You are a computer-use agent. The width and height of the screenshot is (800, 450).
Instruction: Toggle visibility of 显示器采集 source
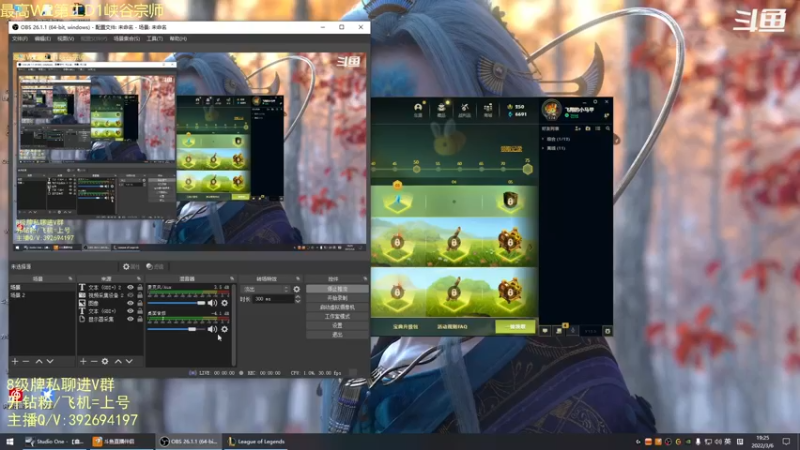[130, 319]
